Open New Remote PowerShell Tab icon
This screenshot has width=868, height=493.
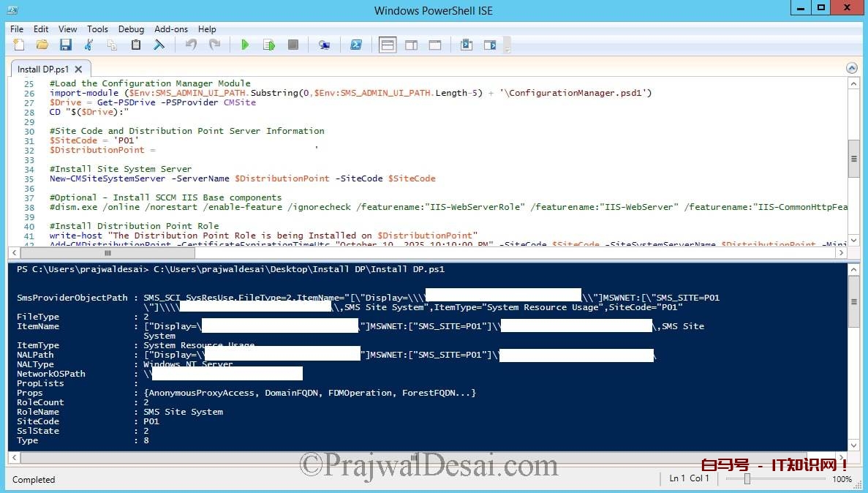(x=324, y=45)
